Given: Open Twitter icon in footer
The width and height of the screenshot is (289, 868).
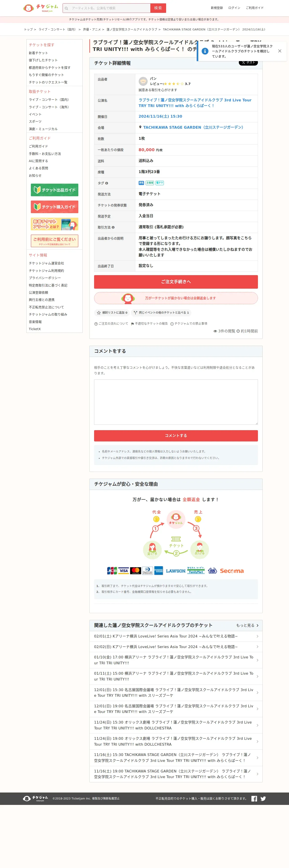Looking at the screenshot, I should click(x=263, y=799).
